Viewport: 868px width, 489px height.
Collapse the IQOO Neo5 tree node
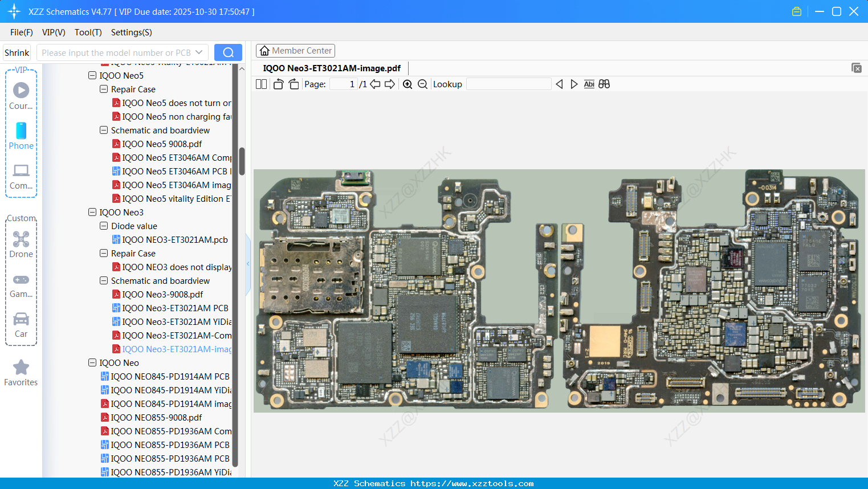click(92, 75)
